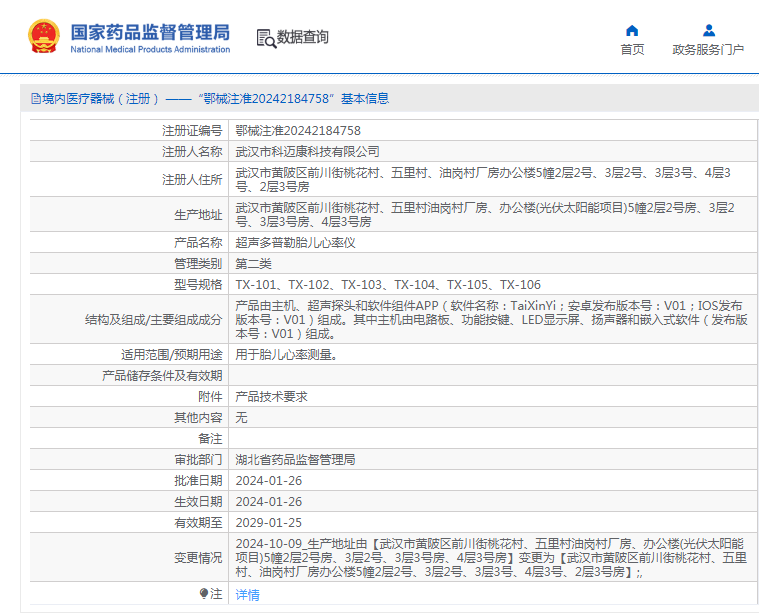This screenshot has height=616, width=759.
Task: Go to 首页 label
Action: point(632,49)
